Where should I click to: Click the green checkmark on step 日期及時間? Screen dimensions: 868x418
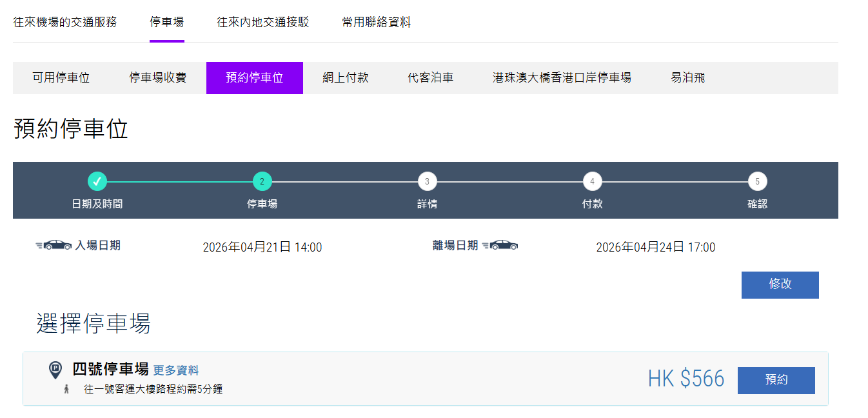[x=97, y=181]
